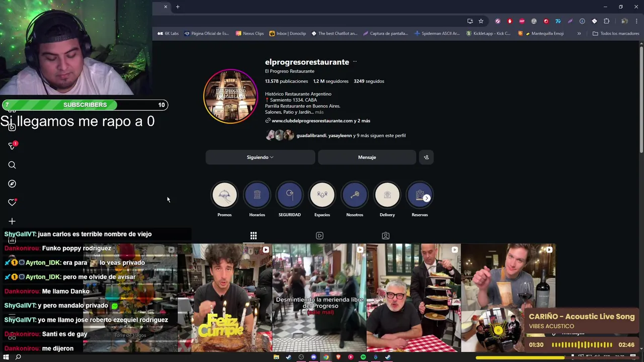The image size is (644, 362).
Task: Click the create plus icon in sidebar
Action: tap(12, 221)
